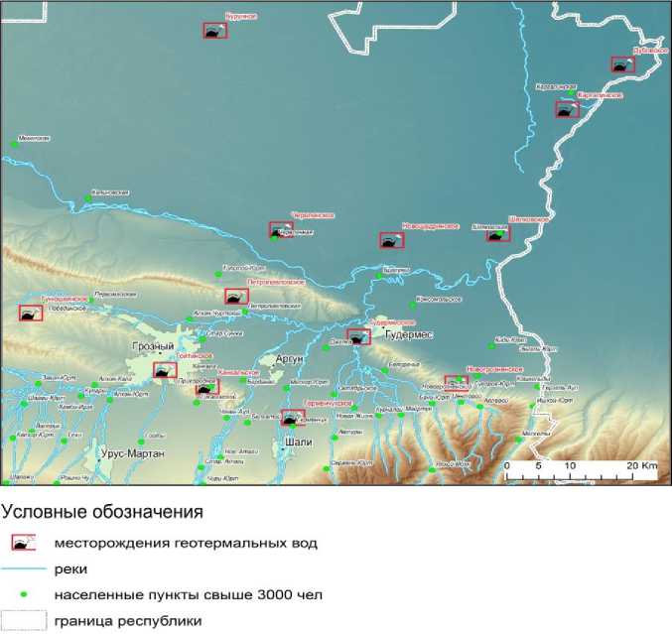The height and width of the screenshot is (634, 672).
Task: Select the Шелковское geothermal deposit marker
Action: coord(498,234)
